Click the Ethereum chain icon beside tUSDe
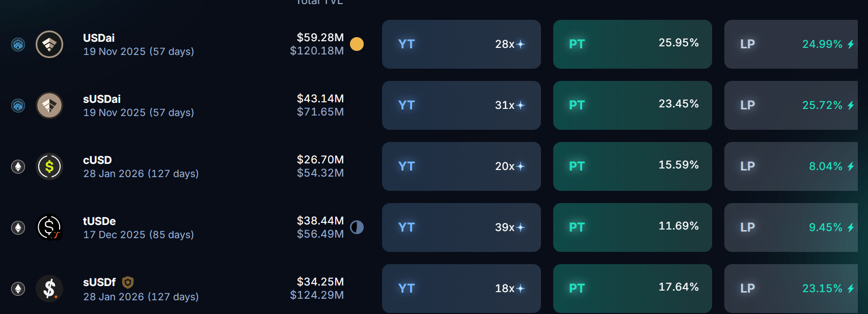 18,227
